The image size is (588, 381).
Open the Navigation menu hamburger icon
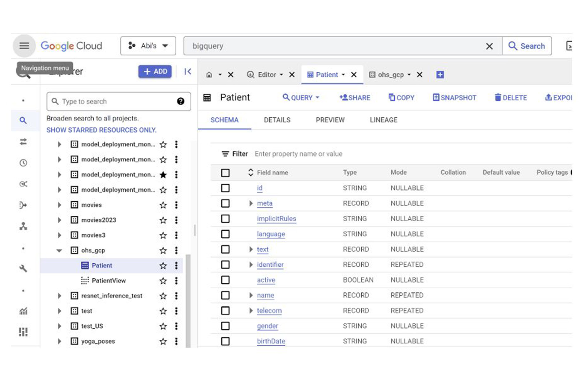point(24,46)
